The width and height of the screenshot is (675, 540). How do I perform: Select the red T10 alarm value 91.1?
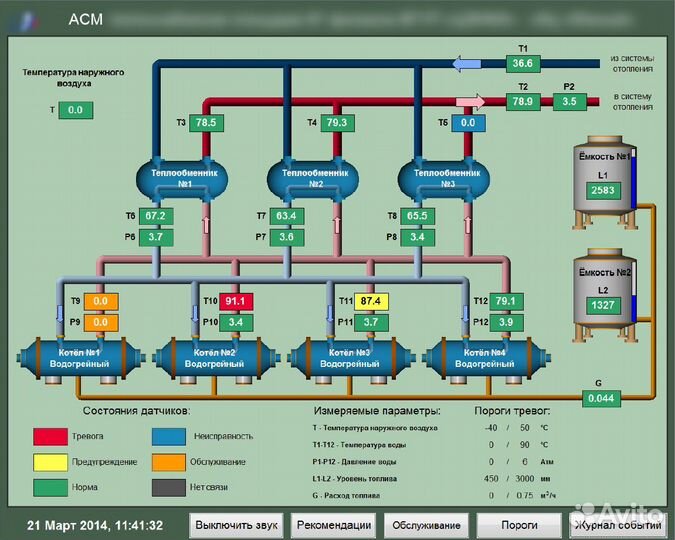point(237,301)
